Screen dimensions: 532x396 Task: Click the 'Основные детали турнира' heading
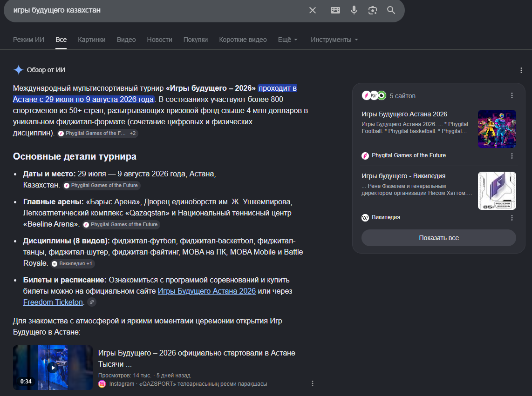click(75, 156)
